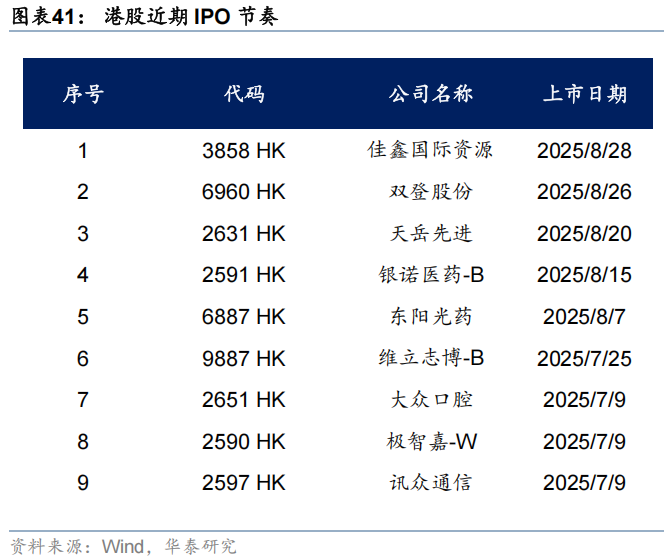Click serial number 5 in 东阳光药 row
The image size is (664, 558).
pyautogui.click(x=83, y=317)
